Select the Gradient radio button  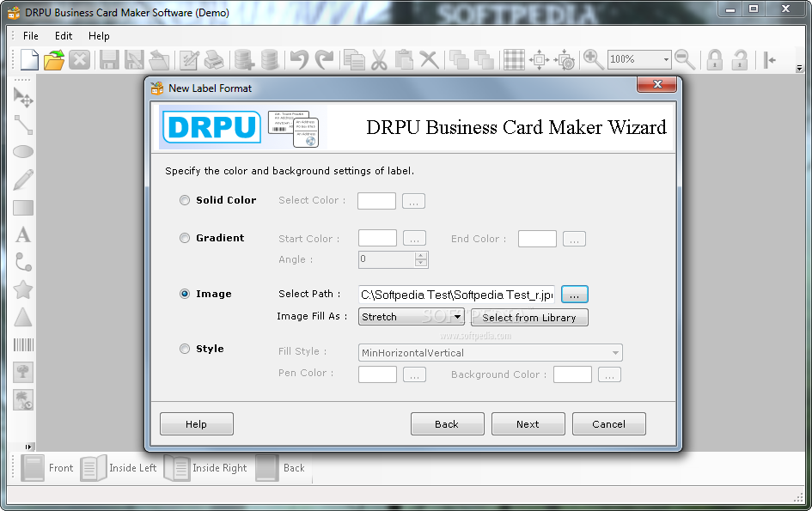pyautogui.click(x=185, y=238)
